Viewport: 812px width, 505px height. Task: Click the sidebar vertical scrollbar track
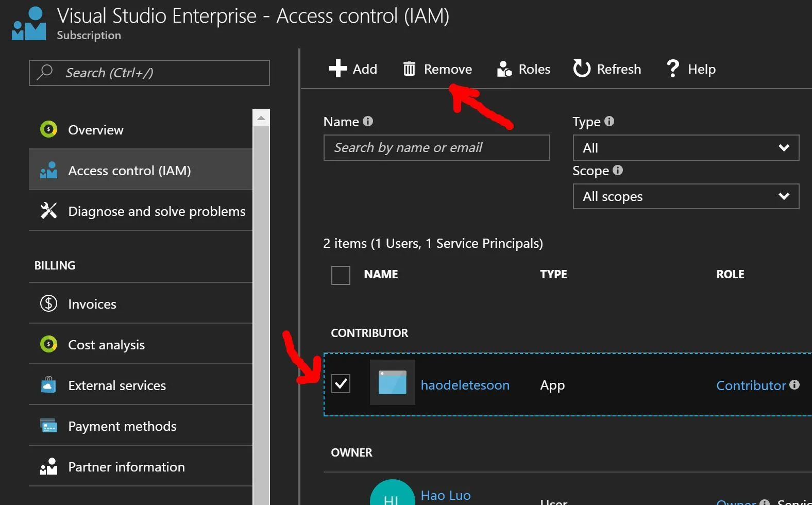point(261,315)
